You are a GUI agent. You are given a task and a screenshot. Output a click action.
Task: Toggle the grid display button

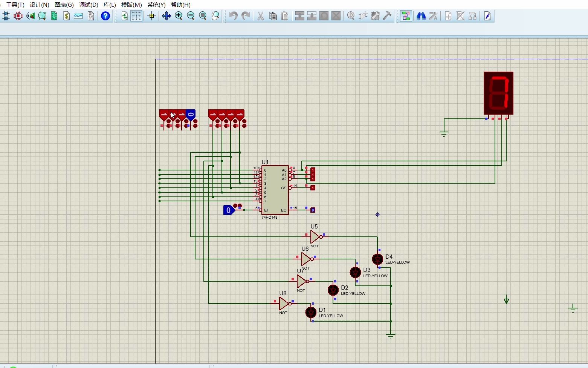pyautogui.click(x=136, y=16)
